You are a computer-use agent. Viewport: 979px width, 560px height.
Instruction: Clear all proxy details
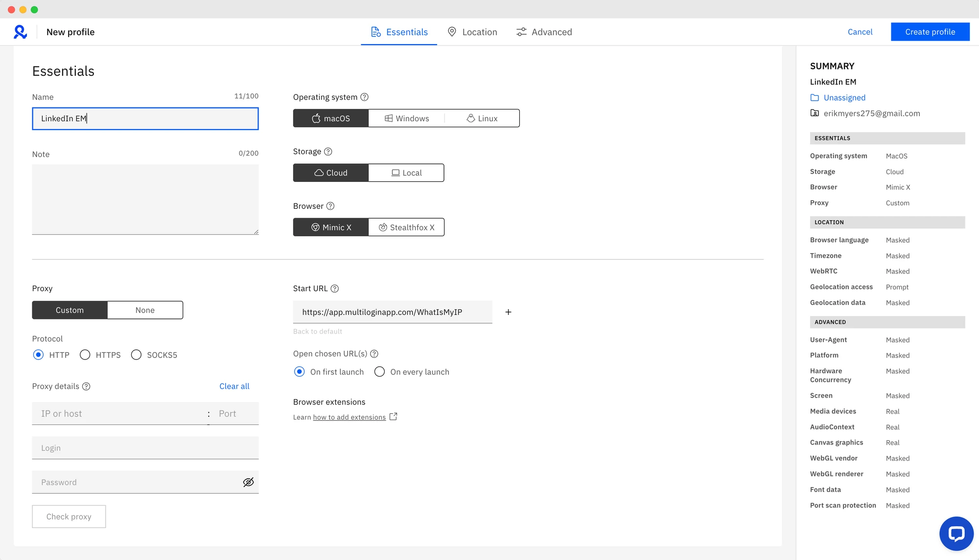(x=234, y=386)
